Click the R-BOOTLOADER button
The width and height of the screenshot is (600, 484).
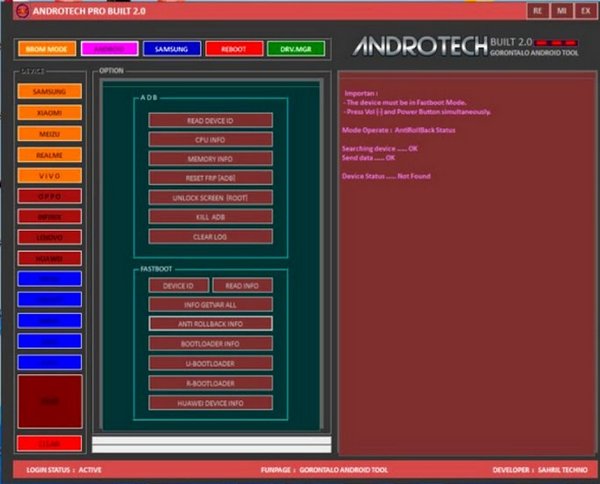[210, 383]
